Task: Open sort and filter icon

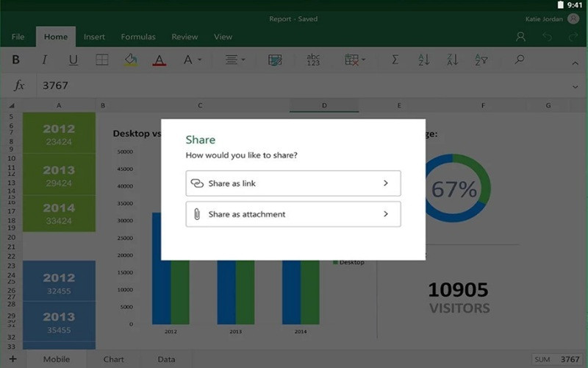Action: [481, 60]
